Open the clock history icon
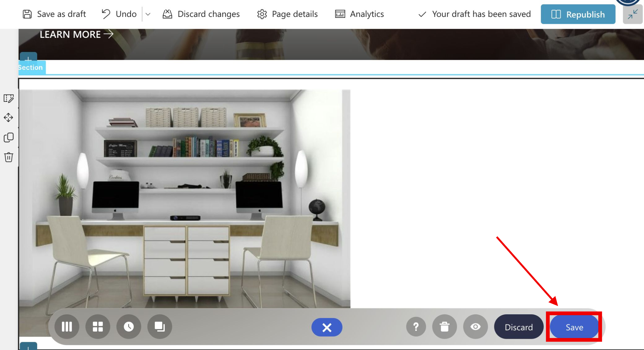The width and height of the screenshot is (644, 350). pos(128,327)
